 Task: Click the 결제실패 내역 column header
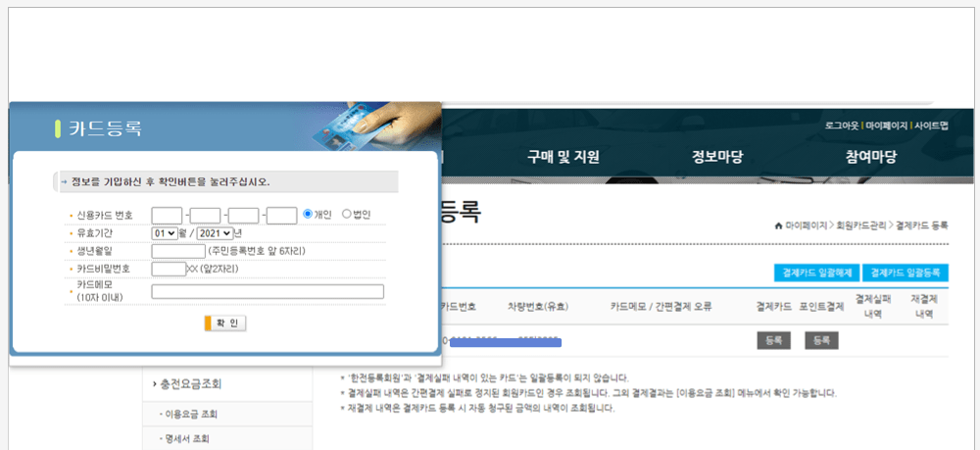[872, 307]
